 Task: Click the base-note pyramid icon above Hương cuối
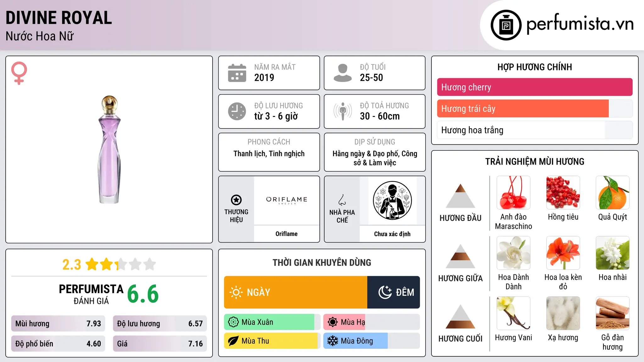460,316
